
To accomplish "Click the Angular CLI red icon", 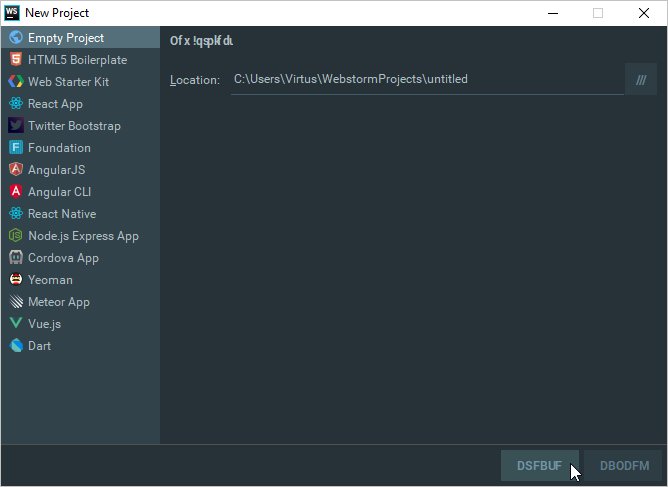I will (16, 191).
